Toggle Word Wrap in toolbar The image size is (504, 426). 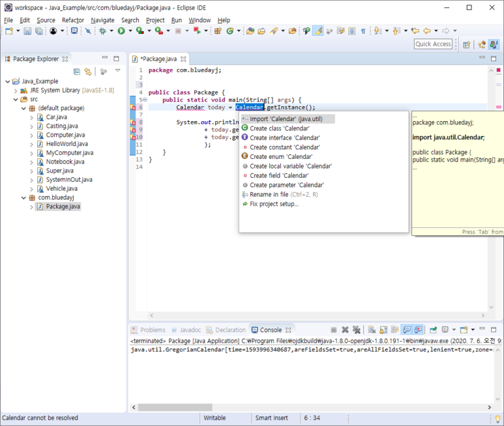pos(341,31)
